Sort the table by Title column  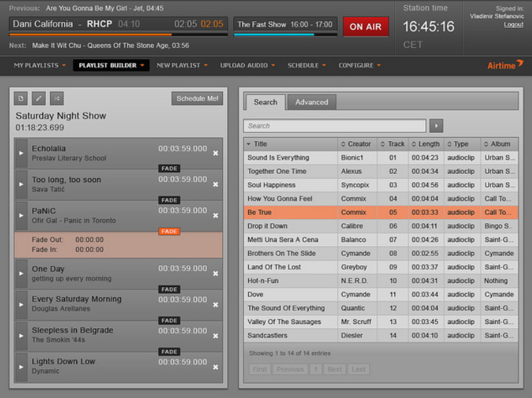pyautogui.click(x=291, y=144)
